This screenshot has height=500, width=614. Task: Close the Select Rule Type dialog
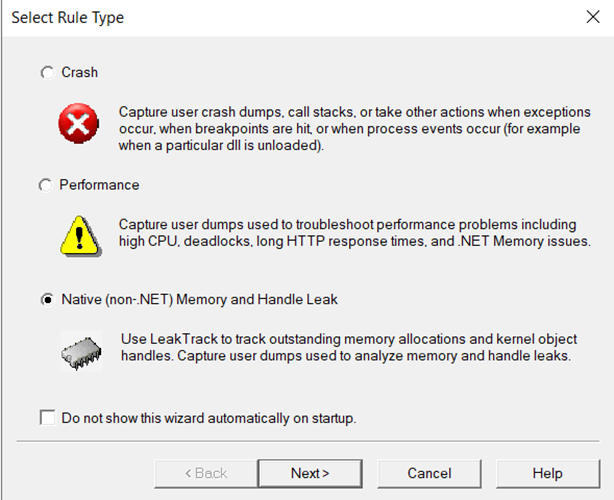tap(590, 18)
